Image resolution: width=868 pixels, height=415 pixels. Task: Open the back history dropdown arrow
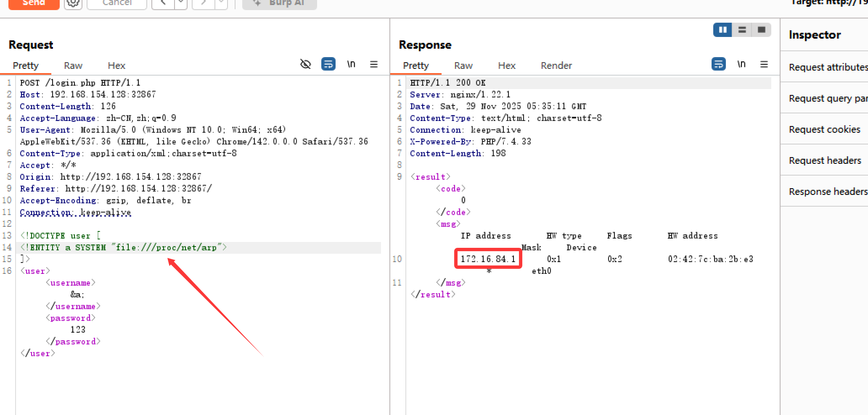[181, 3]
